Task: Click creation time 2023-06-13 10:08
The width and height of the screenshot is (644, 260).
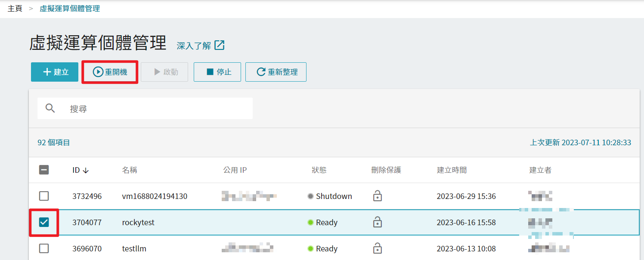Action: click(x=466, y=249)
